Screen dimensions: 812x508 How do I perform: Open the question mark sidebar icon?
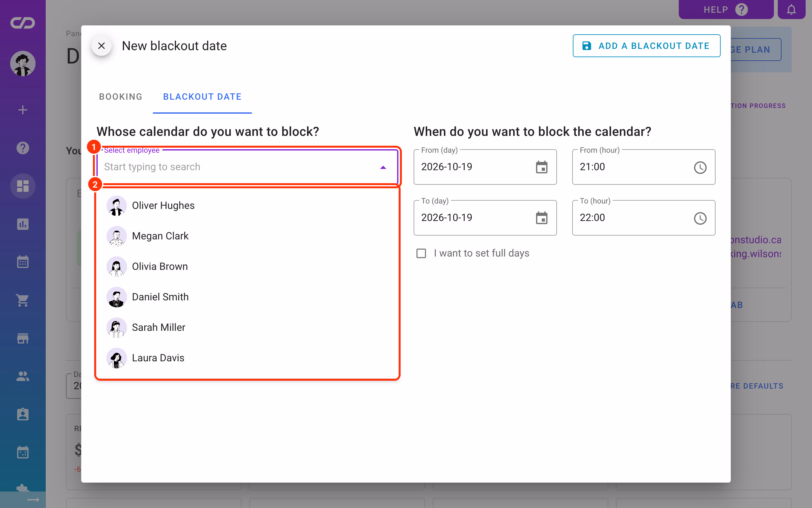[23, 148]
